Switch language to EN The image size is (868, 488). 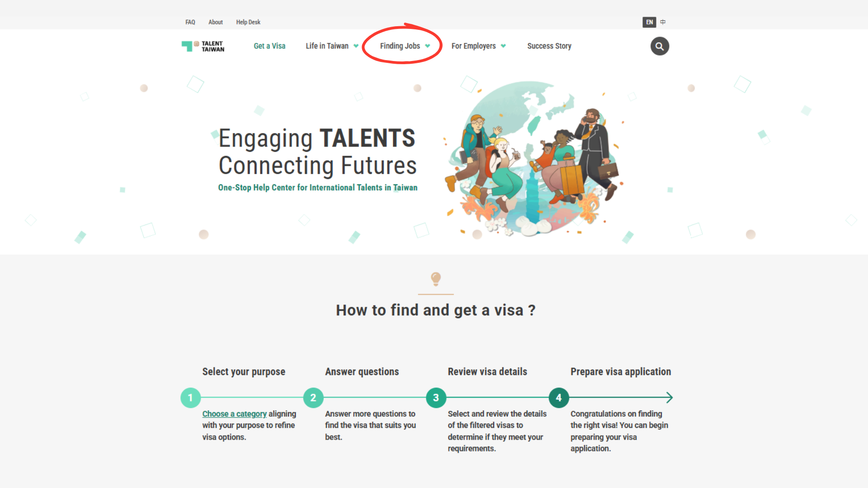coord(649,22)
